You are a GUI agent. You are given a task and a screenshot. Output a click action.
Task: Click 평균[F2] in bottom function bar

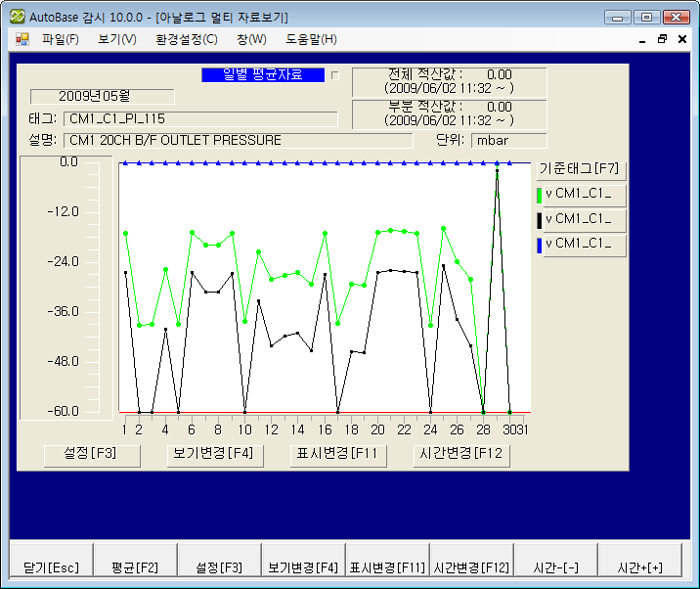tap(135, 561)
